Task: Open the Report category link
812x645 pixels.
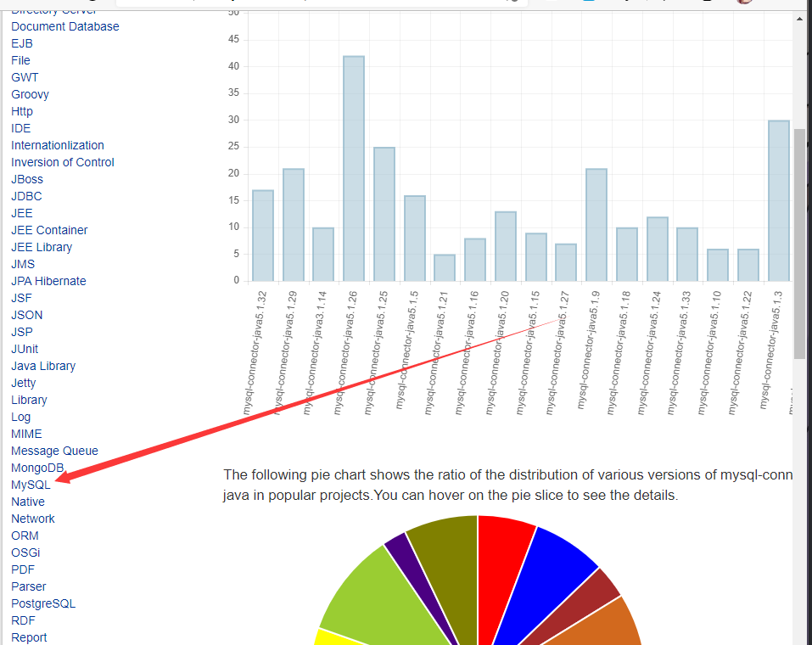Action: (x=29, y=637)
